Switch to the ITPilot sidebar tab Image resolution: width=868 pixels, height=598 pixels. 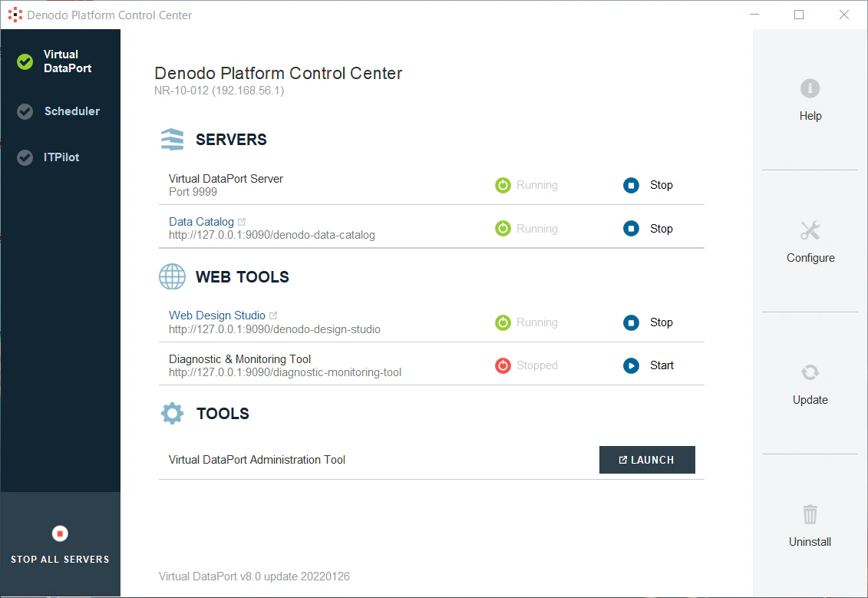coord(60,157)
